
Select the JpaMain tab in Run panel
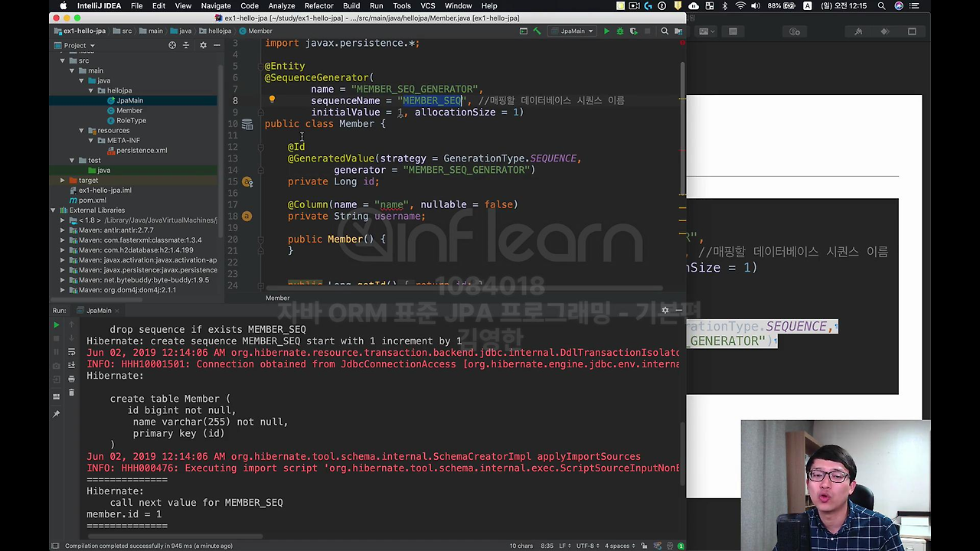[x=99, y=311]
